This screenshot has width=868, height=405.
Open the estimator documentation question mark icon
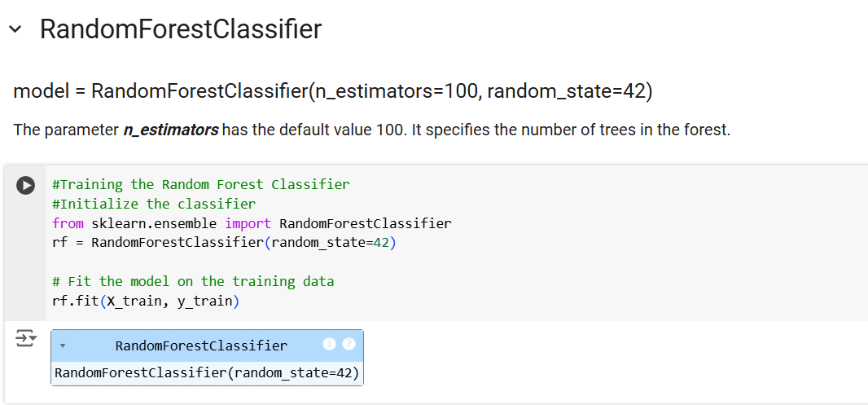click(349, 345)
